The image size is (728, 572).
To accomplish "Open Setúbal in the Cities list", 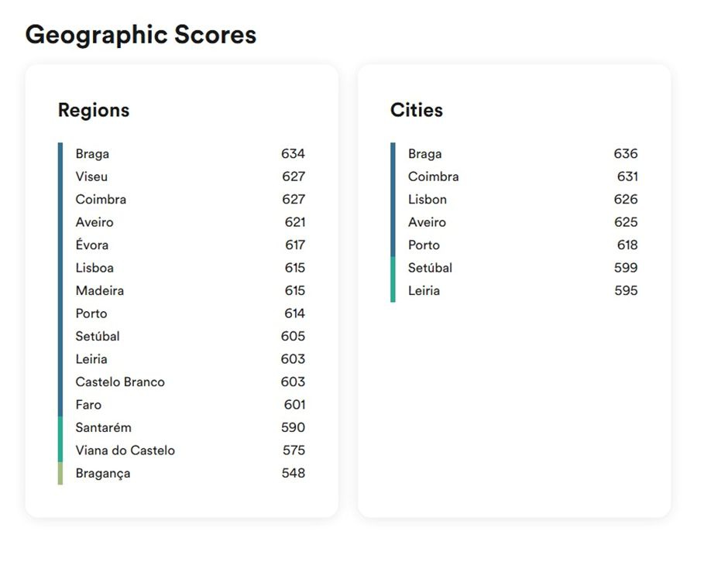I will pyautogui.click(x=430, y=268).
